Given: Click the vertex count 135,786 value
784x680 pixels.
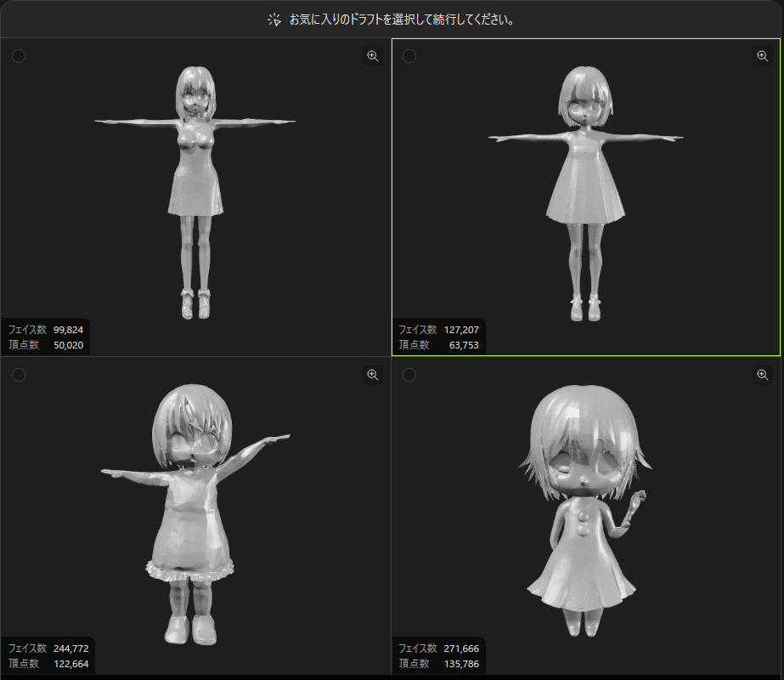Looking at the screenshot, I should (461, 664).
